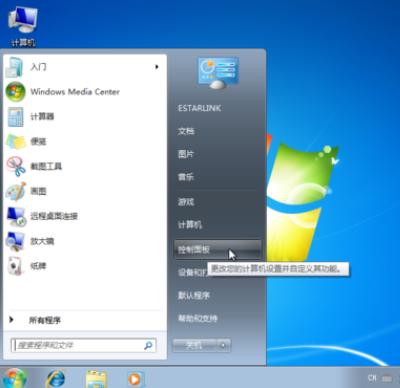Open the Paint 画图 palette icon
This screenshot has height=388, width=400.
pyautogui.click(x=16, y=191)
